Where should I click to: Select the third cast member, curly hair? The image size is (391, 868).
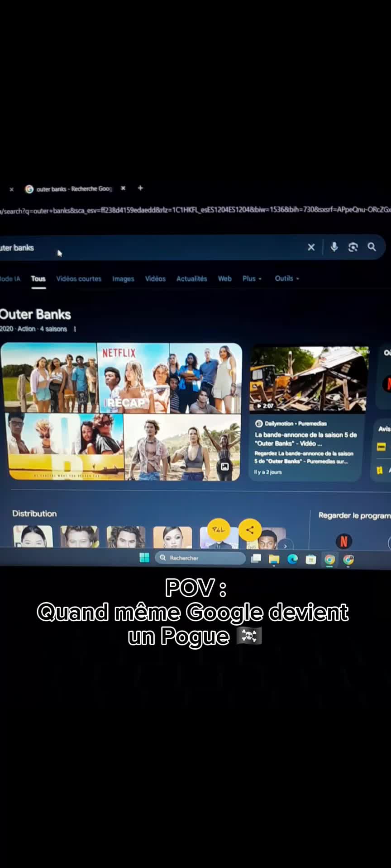click(x=126, y=537)
